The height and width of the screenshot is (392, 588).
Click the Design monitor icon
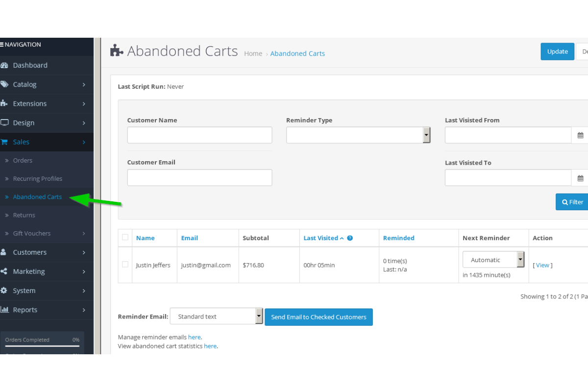[x=4, y=122]
